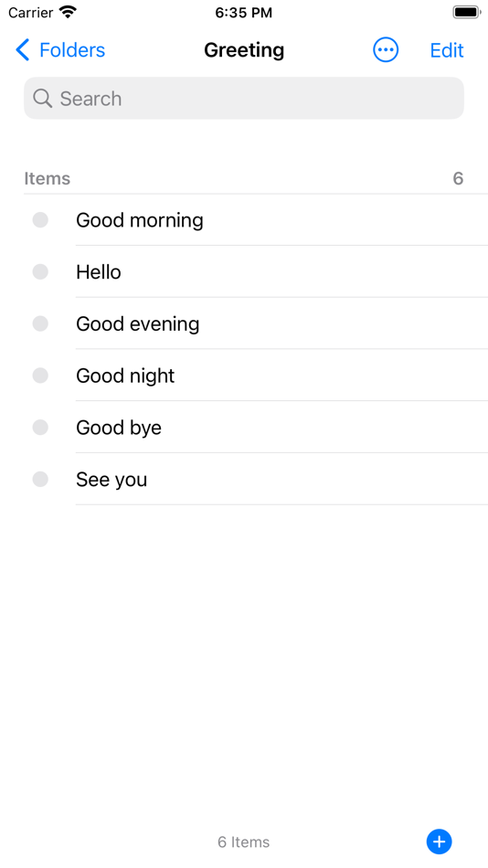Tap the blue plus add-item button
Screen dimensions: 488x868
click(x=439, y=842)
